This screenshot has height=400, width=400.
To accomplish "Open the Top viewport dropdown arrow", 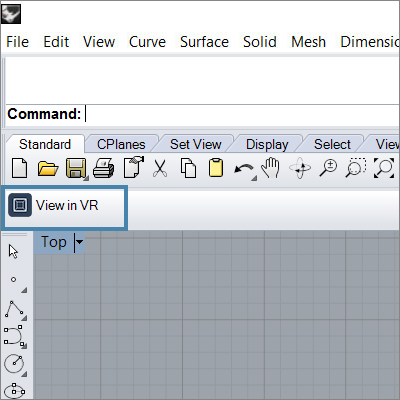I will click(79, 242).
